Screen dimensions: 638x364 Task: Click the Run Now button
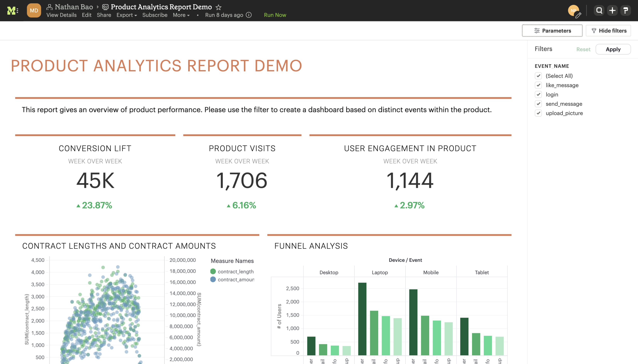[x=275, y=14]
